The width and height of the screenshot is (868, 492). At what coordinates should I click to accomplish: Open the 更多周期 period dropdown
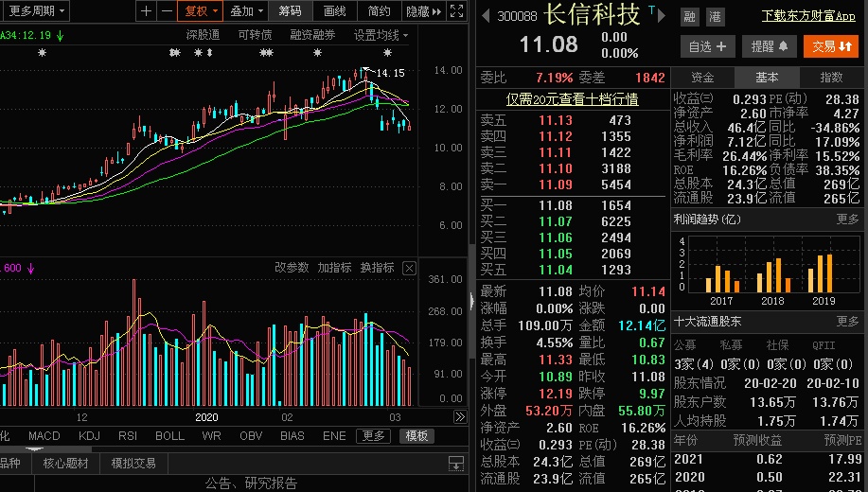click(x=36, y=10)
